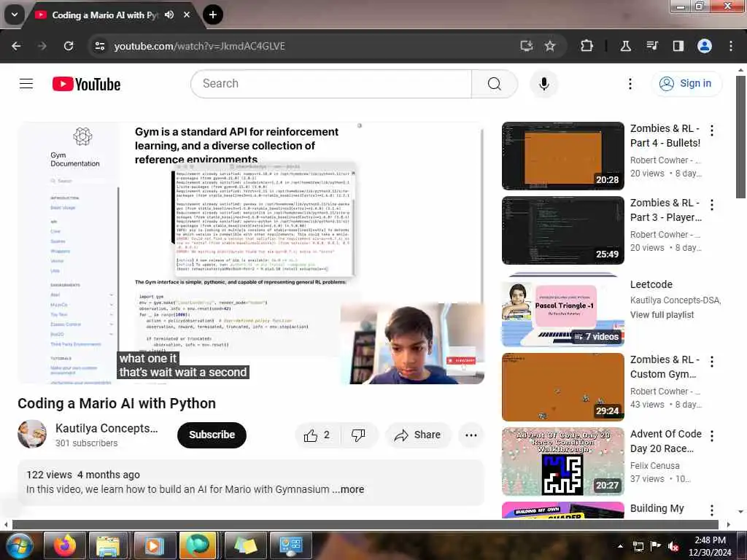Launch Firefox from taskbar
The height and width of the screenshot is (560, 747).
pos(64,545)
